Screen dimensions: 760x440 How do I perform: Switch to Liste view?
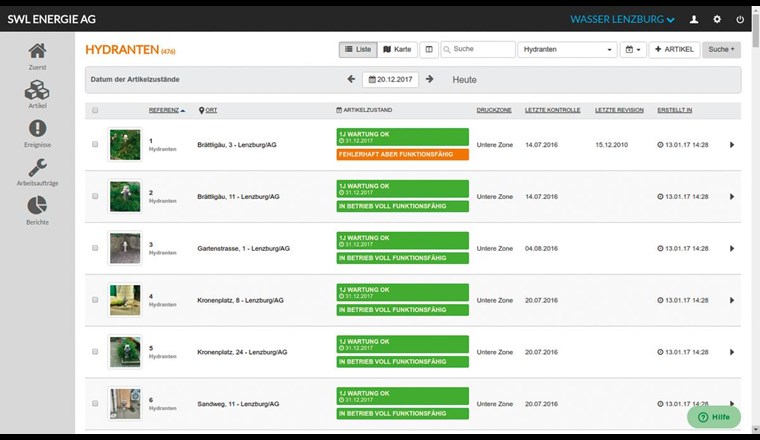tap(359, 49)
